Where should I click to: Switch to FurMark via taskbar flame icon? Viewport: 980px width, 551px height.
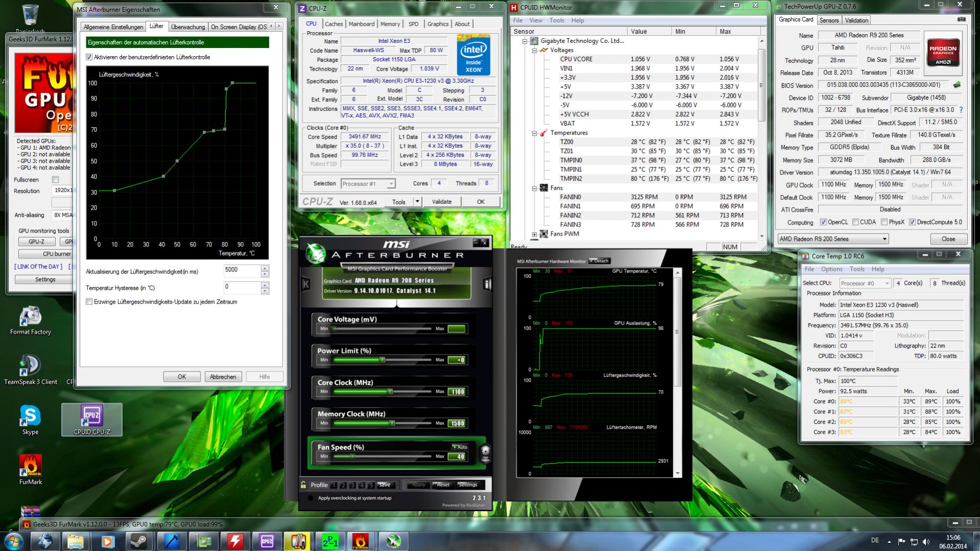(361, 541)
